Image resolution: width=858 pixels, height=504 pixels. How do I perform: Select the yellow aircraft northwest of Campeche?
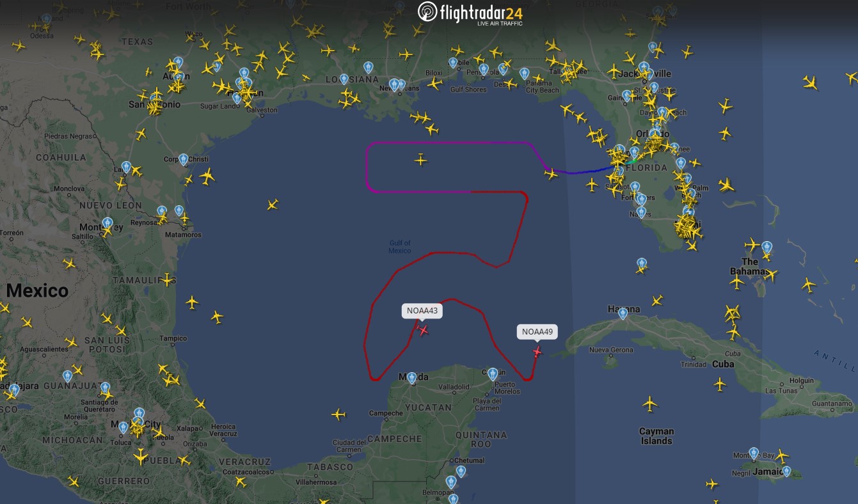point(338,414)
